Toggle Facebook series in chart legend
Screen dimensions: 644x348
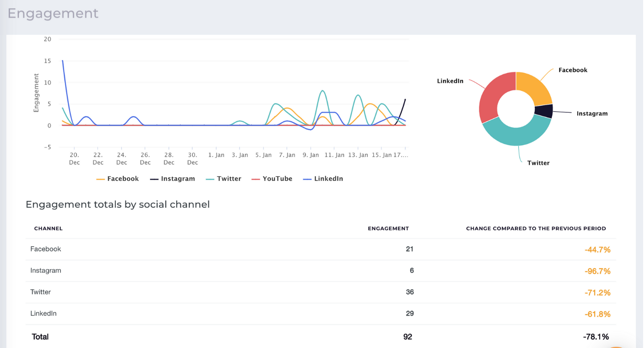pyautogui.click(x=117, y=179)
